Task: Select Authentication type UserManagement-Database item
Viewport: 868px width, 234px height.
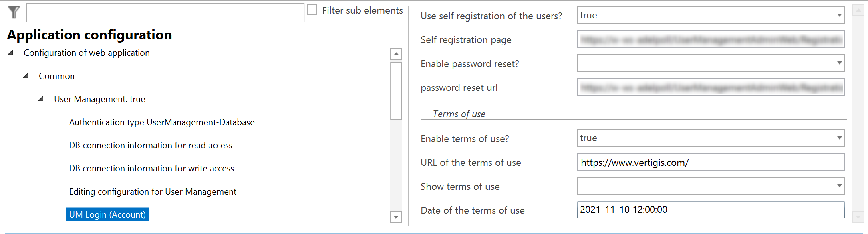Action: pos(162,122)
